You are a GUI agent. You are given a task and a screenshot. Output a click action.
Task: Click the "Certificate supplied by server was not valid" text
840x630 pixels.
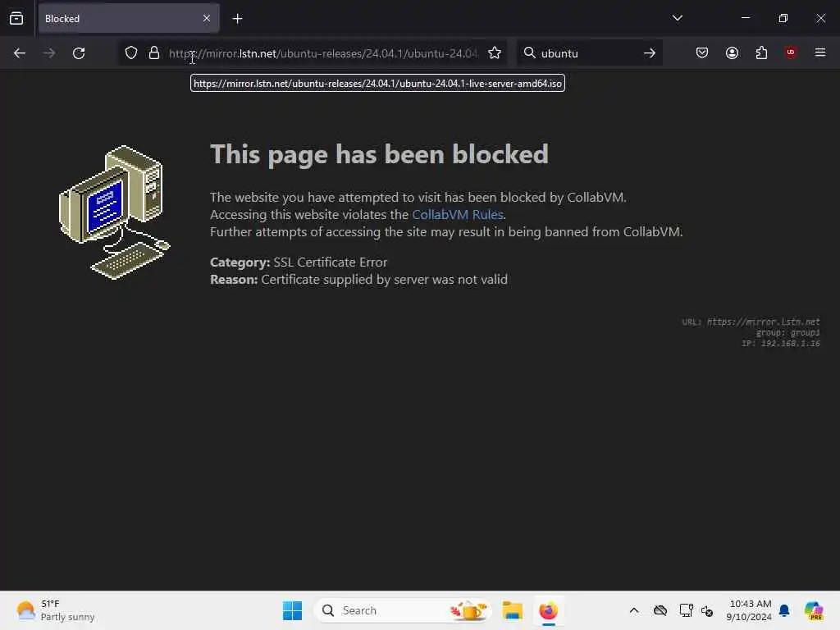tap(384, 280)
